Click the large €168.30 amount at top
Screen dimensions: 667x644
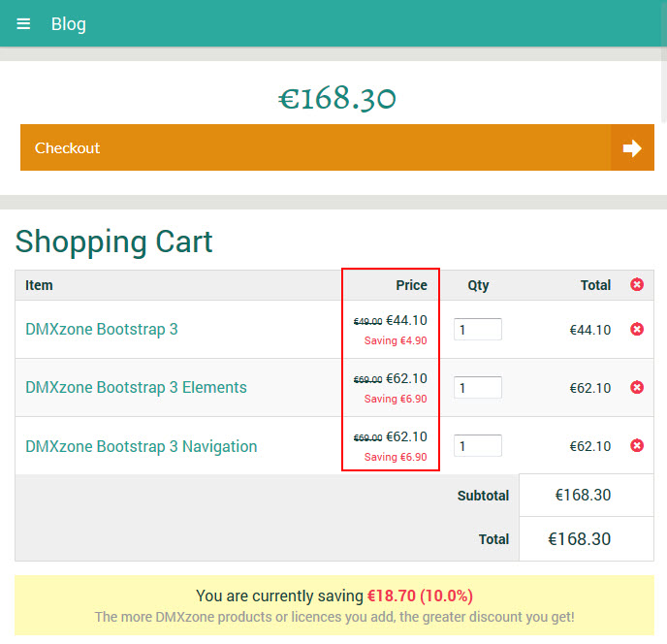[337, 98]
